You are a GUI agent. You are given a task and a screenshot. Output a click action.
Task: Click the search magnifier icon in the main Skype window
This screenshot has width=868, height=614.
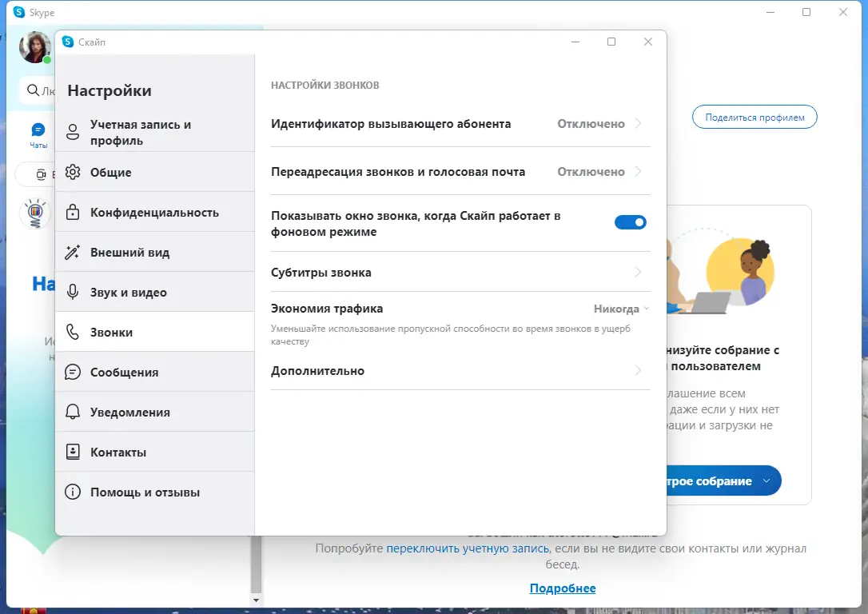pyautogui.click(x=34, y=90)
